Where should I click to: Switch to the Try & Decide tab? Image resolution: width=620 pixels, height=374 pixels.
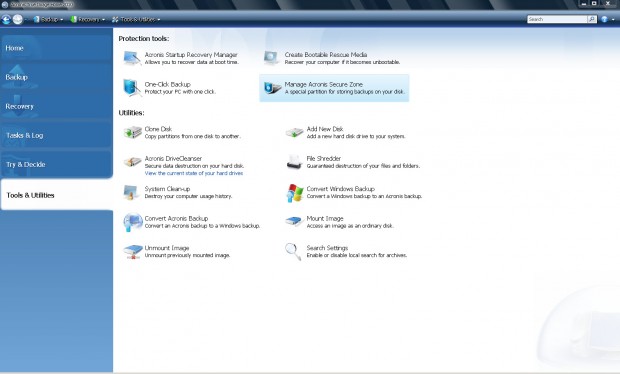57,164
